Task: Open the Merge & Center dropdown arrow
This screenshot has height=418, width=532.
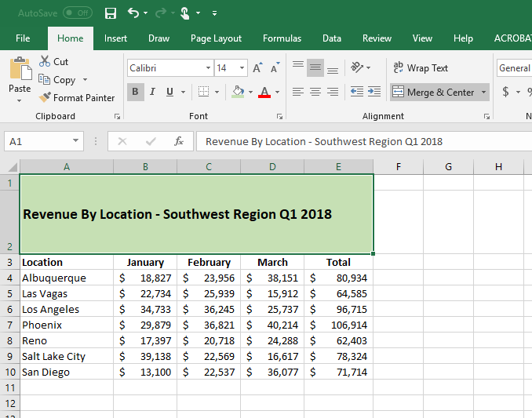Action: [483, 93]
